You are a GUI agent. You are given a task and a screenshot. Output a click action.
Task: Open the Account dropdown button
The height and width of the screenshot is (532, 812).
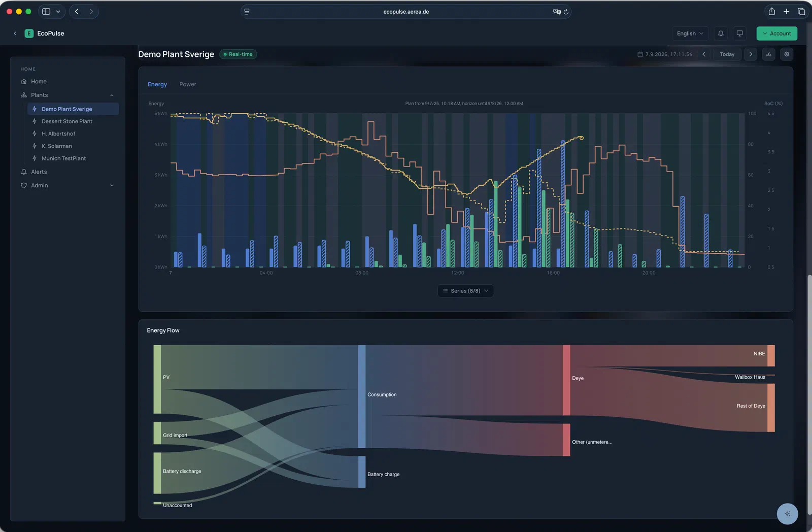[776, 34]
